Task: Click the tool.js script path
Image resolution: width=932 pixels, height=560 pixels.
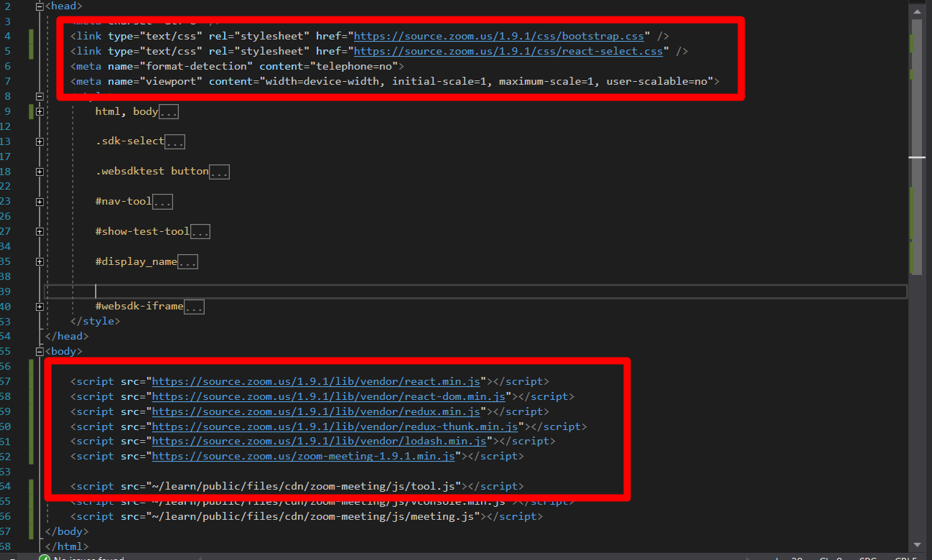Action: (303, 486)
